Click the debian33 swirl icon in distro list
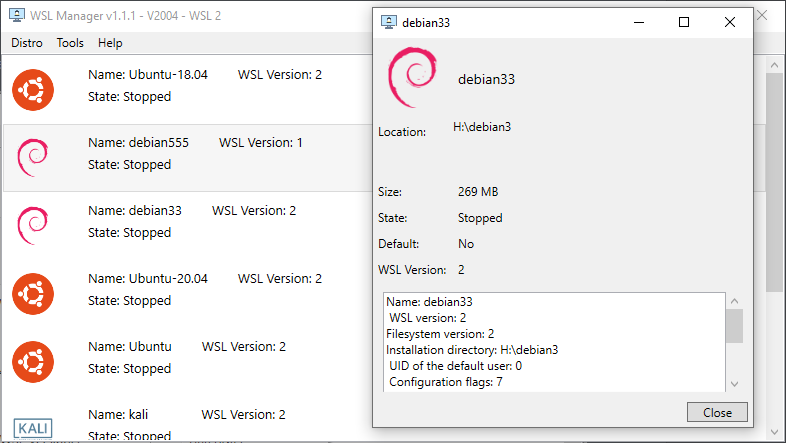The height and width of the screenshot is (443, 786). tap(33, 226)
